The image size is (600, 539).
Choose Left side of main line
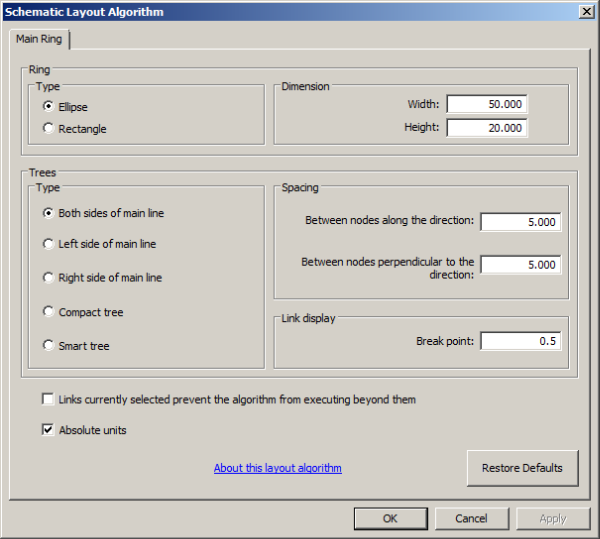click(48, 244)
